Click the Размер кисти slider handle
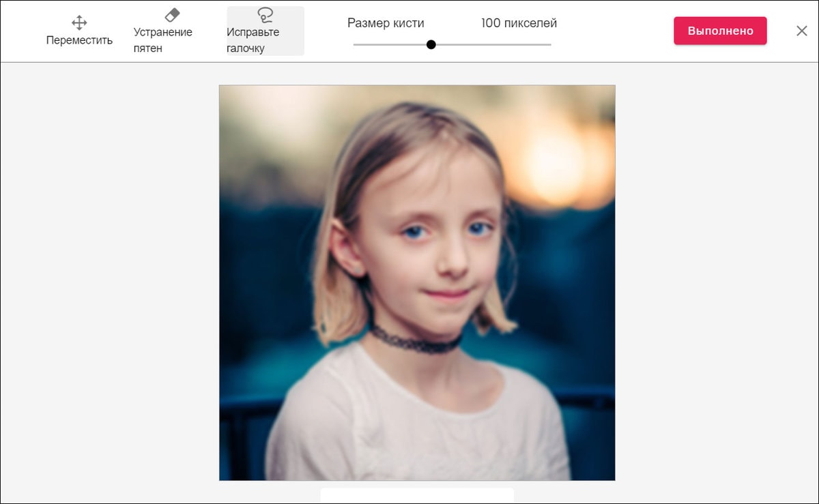Screen dimensions: 819x504 [431, 44]
